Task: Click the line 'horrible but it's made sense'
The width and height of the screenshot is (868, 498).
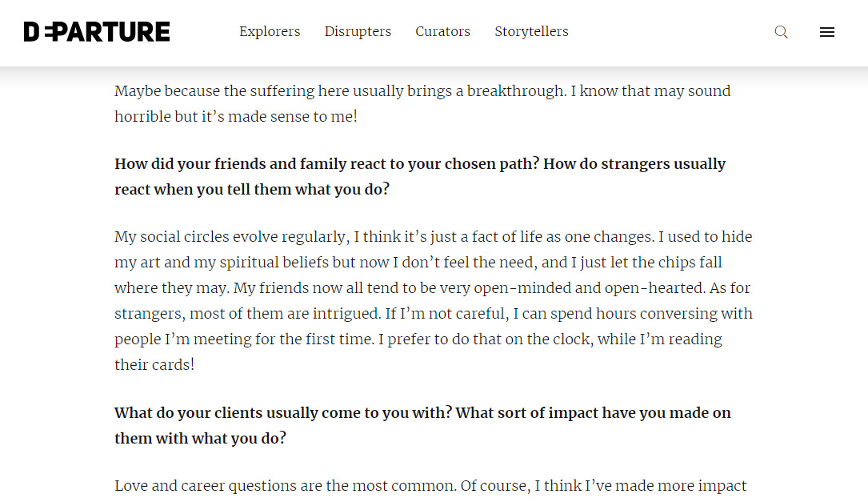Action: (236, 116)
